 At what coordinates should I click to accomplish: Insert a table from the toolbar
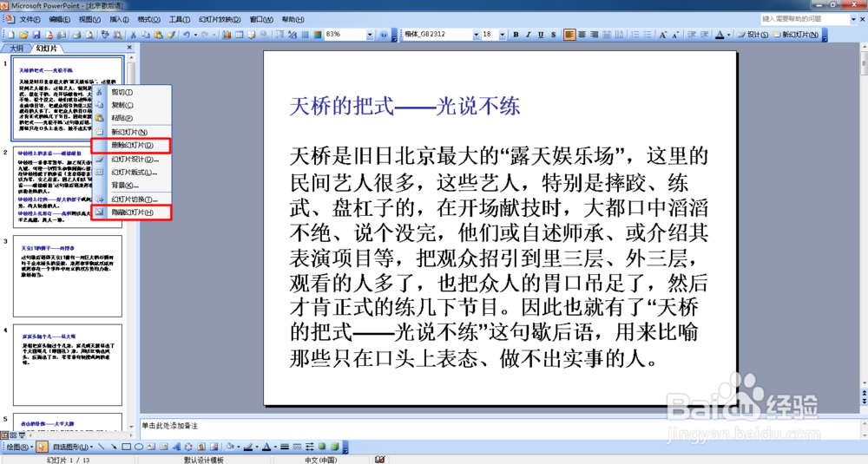pos(240,35)
